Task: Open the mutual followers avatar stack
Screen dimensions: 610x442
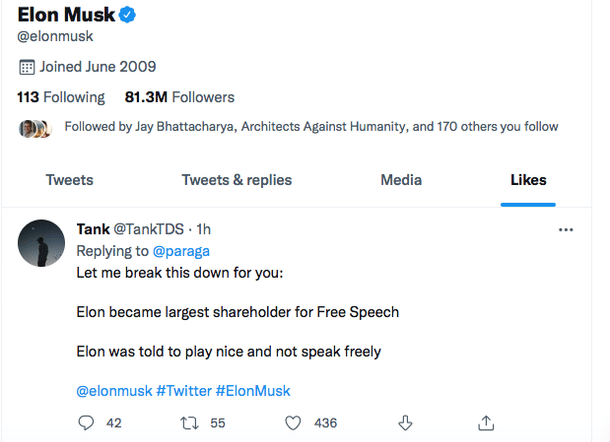Action: 35,128
